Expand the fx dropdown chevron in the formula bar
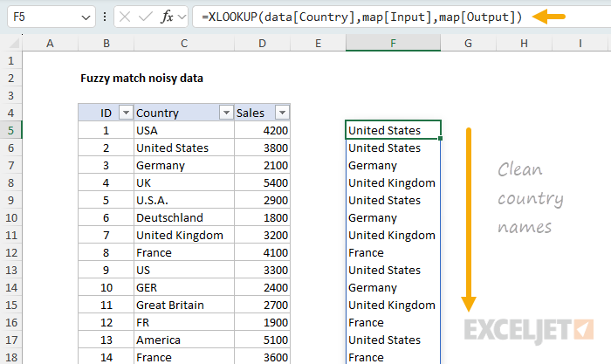 (x=182, y=17)
